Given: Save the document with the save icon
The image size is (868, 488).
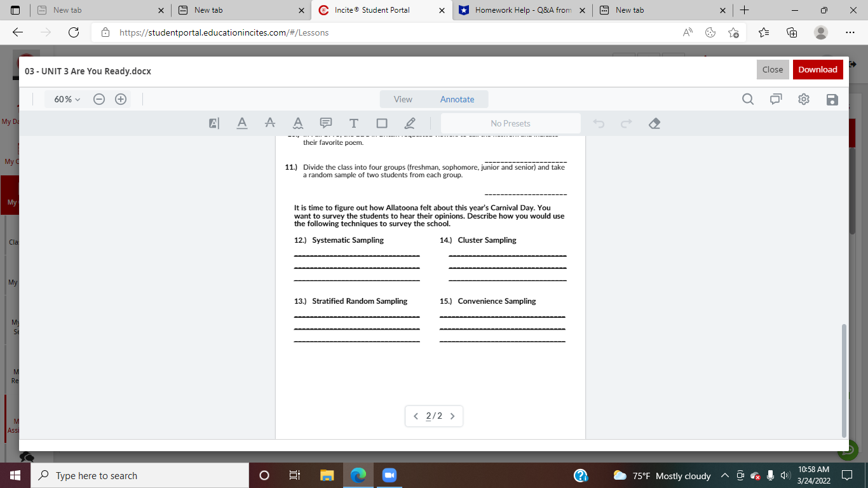Looking at the screenshot, I should [832, 99].
